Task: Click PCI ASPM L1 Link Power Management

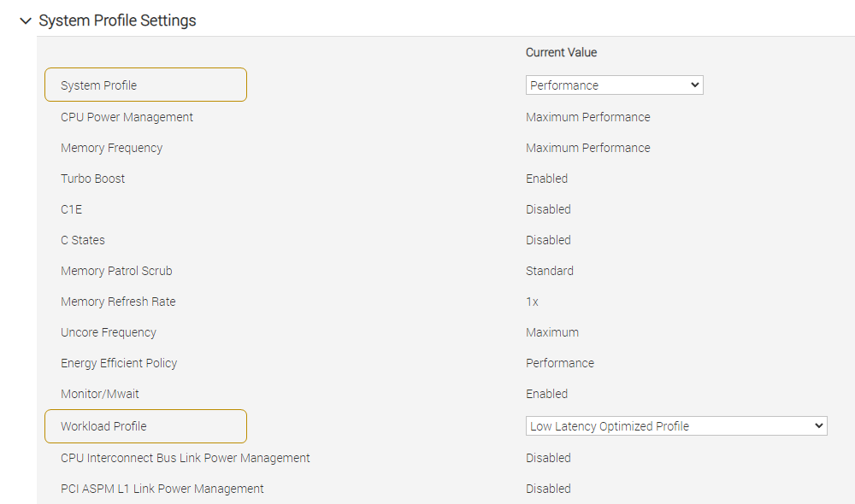Action: [x=162, y=489]
